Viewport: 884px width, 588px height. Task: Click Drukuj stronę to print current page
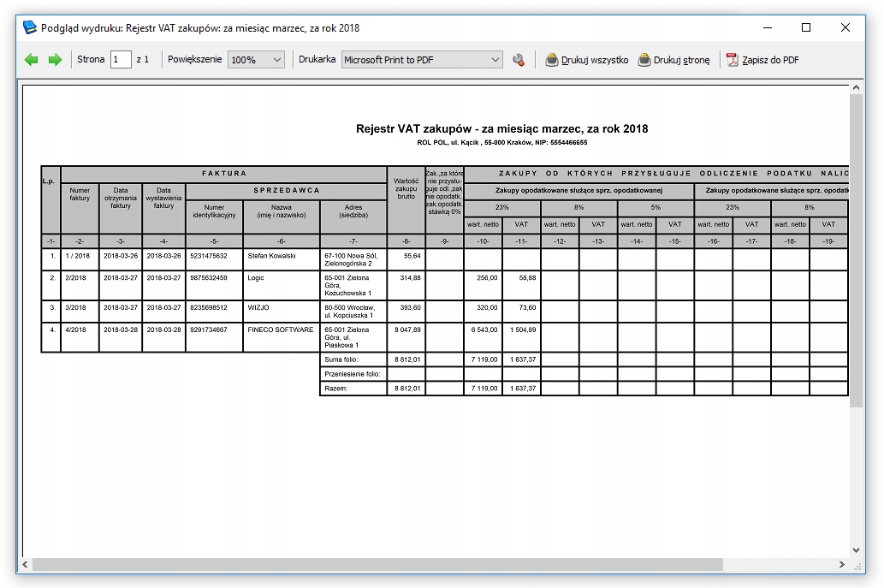pyautogui.click(x=673, y=60)
